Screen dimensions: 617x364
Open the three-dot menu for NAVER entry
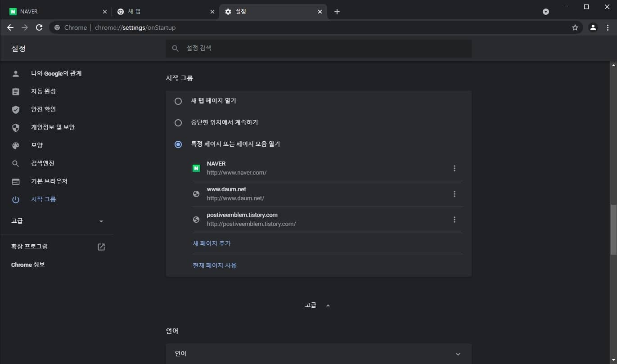point(455,168)
